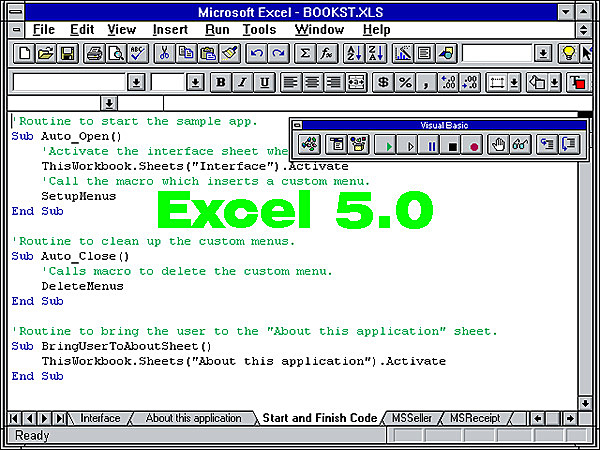Open the Run menu
The height and width of the screenshot is (450, 600).
217,30
